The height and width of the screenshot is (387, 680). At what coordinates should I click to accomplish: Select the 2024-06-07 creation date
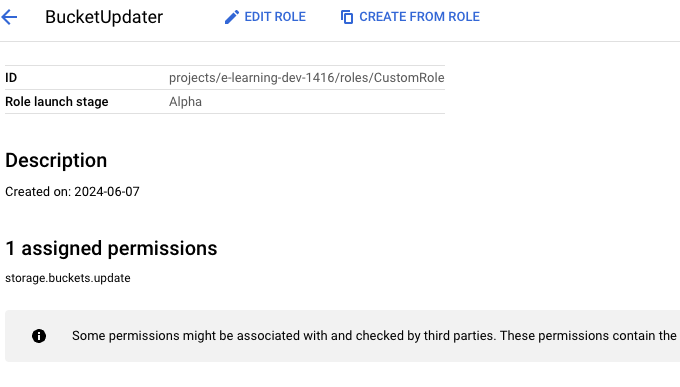[107, 192]
